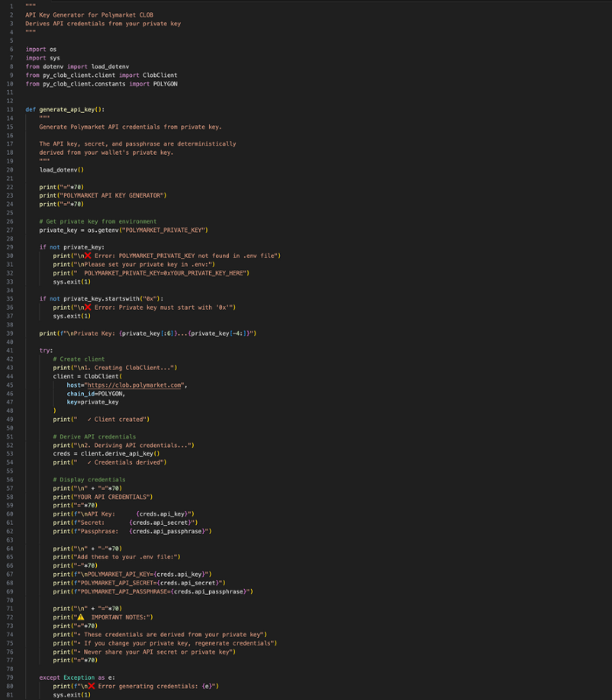Click comment '# Get private key from environment'
The image size is (612, 700).
coord(98,221)
